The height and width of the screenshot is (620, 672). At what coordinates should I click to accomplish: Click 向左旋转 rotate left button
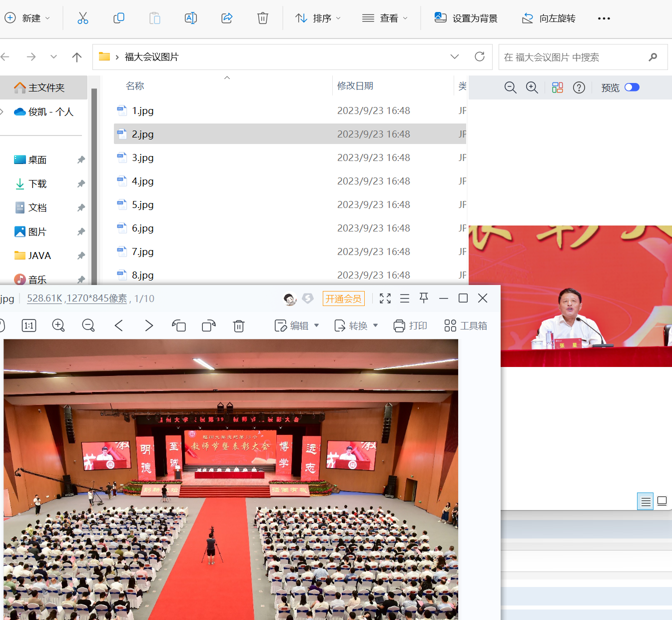549,18
